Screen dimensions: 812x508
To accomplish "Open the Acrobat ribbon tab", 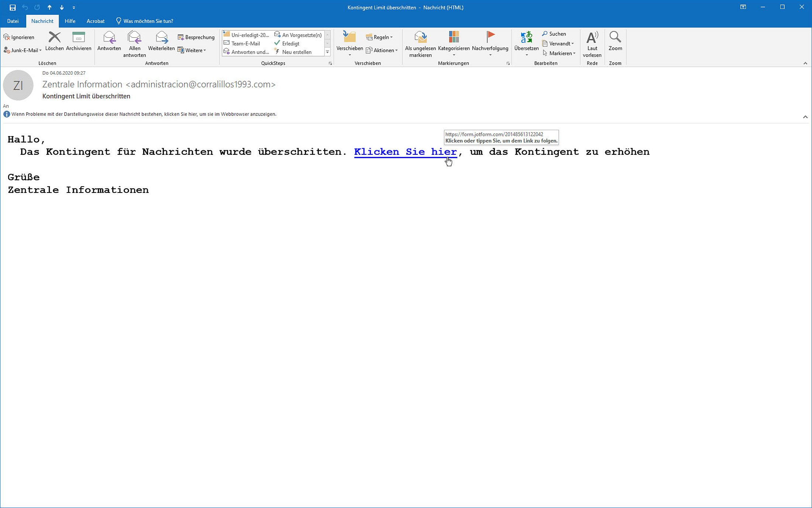I will click(x=95, y=21).
